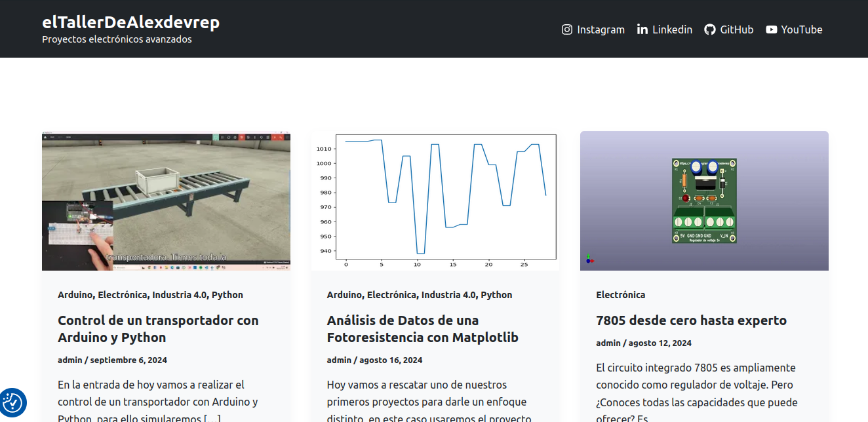The image size is (868, 422).
Task: Open the YouTube text link in header
Action: click(802, 29)
